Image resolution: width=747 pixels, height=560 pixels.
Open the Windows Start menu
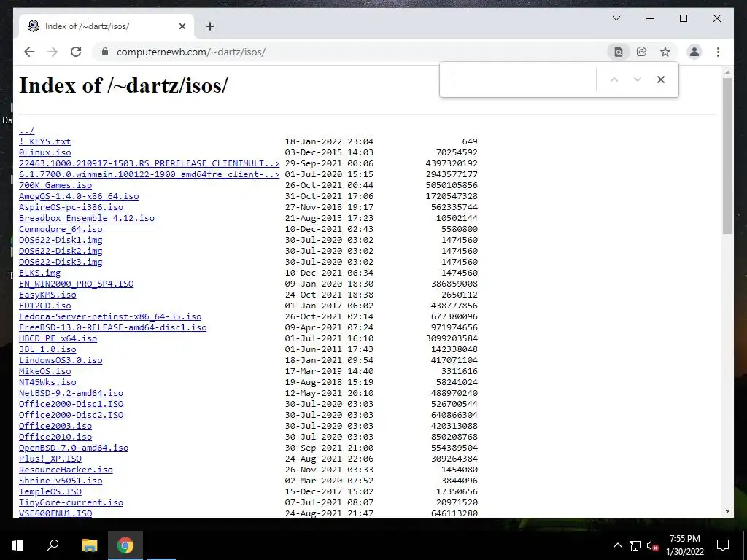click(x=18, y=545)
